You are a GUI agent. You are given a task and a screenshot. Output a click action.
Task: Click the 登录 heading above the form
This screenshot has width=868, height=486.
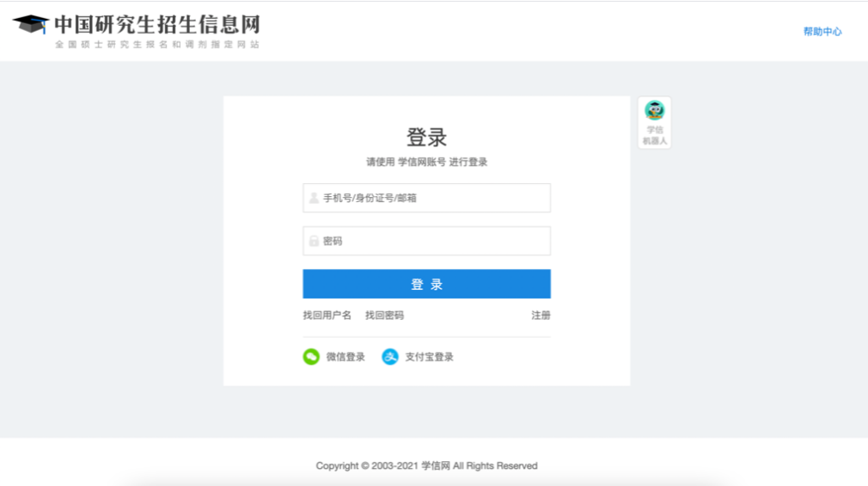point(426,138)
